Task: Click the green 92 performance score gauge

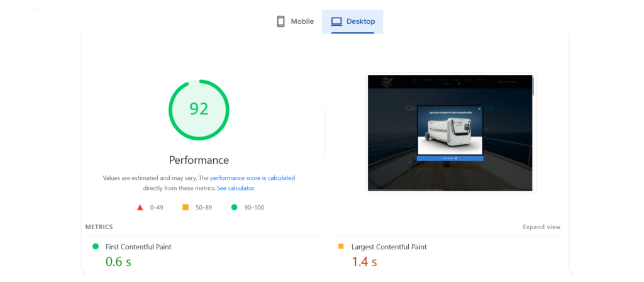Action: (199, 110)
